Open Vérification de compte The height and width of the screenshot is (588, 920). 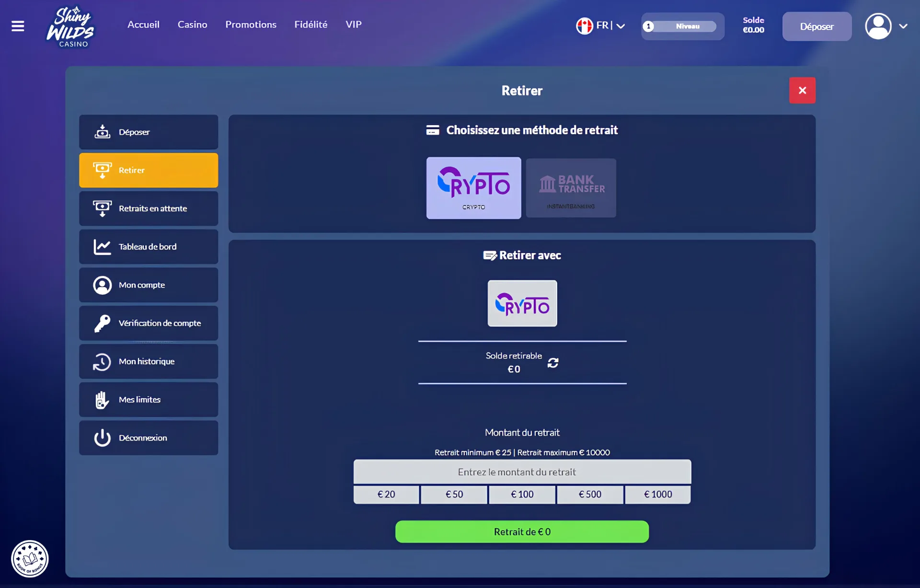[x=149, y=323]
